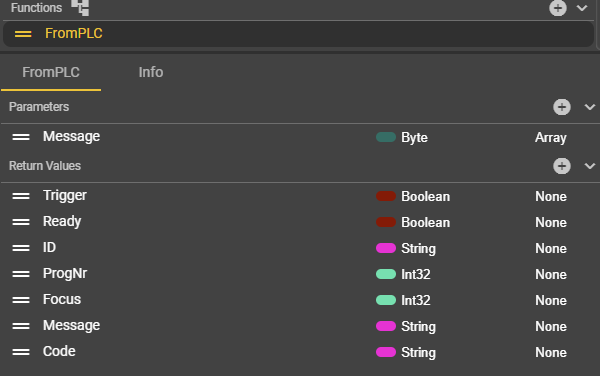The image size is (600, 376).
Task: Click drag handle of Trigger row
Action: (21, 196)
